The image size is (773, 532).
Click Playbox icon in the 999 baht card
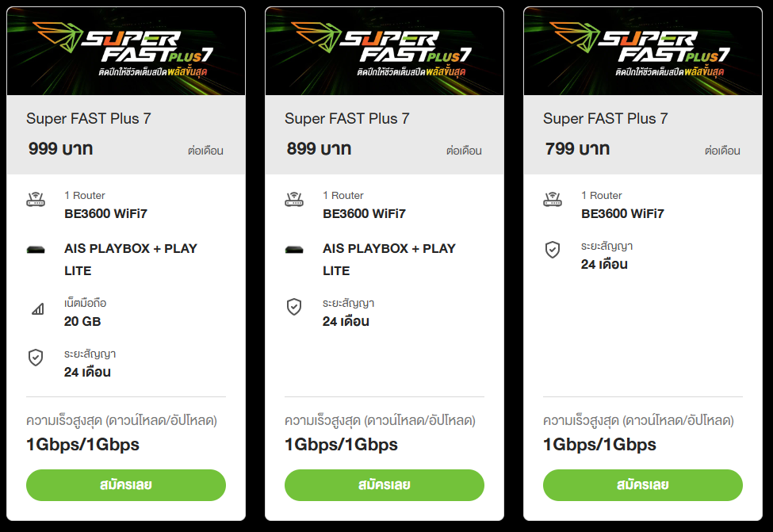click(36, 251)
